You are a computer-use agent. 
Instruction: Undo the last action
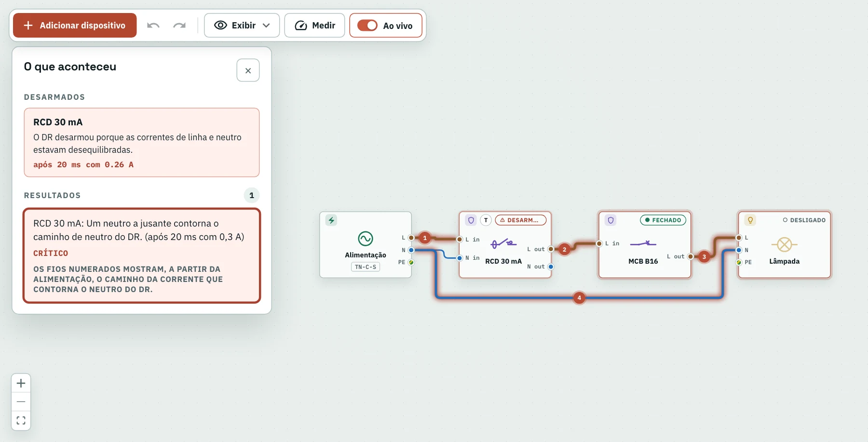coord(153,25)
